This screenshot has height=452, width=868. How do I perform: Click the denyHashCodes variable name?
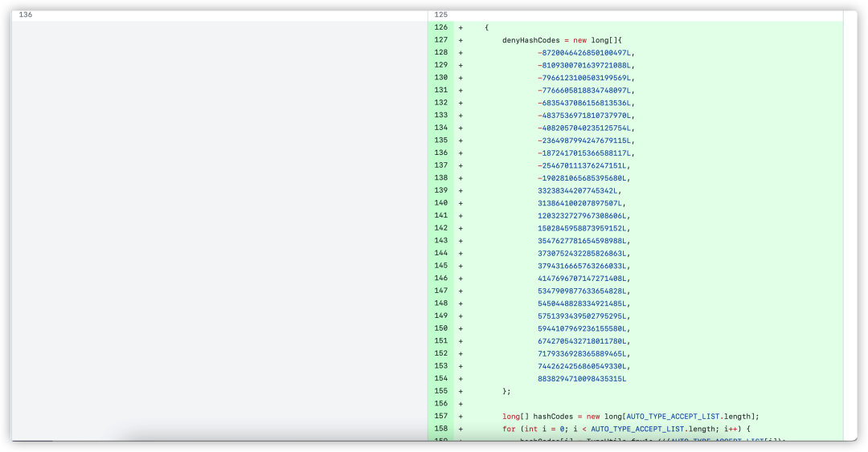tap(531, 40)
